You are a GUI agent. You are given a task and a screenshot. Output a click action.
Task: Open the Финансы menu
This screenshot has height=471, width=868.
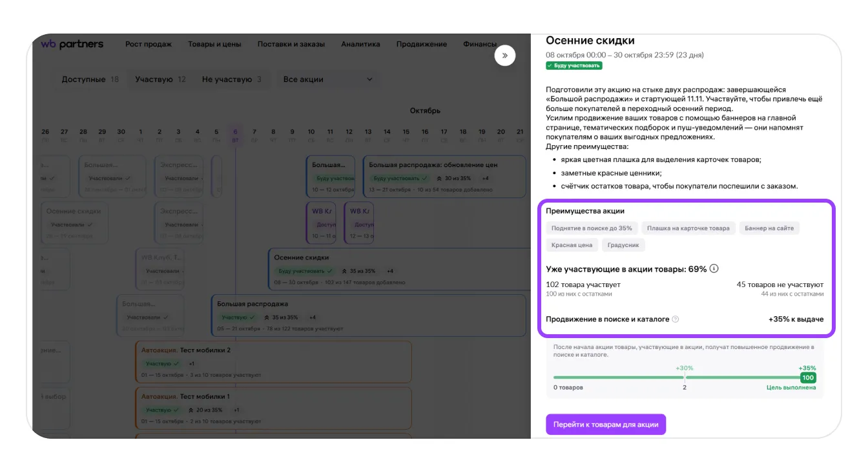tap(480, 45)
